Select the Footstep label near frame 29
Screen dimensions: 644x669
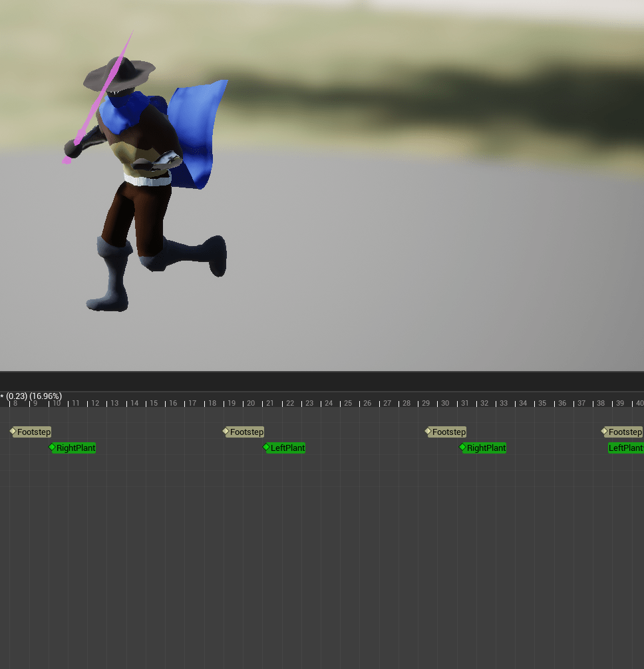(x=449, y=432)
